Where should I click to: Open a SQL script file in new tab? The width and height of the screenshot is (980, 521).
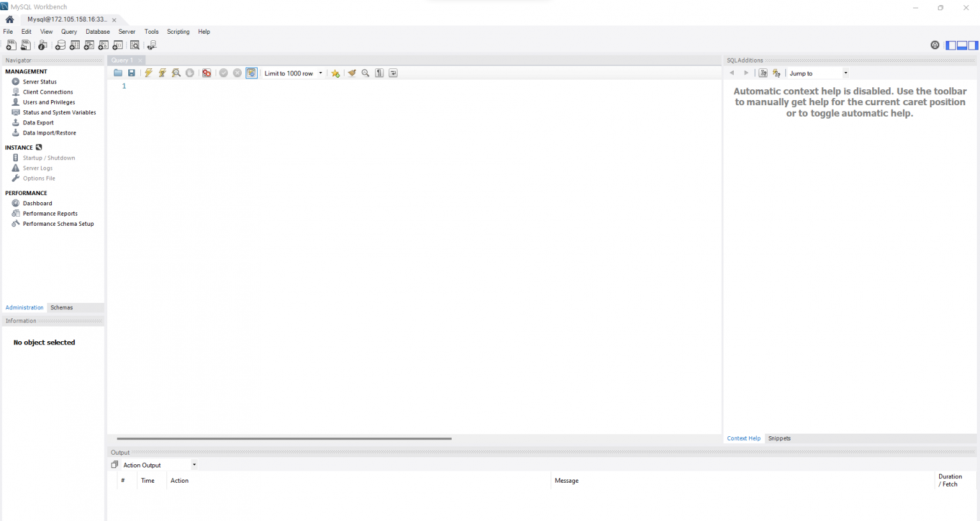[26, 45]
